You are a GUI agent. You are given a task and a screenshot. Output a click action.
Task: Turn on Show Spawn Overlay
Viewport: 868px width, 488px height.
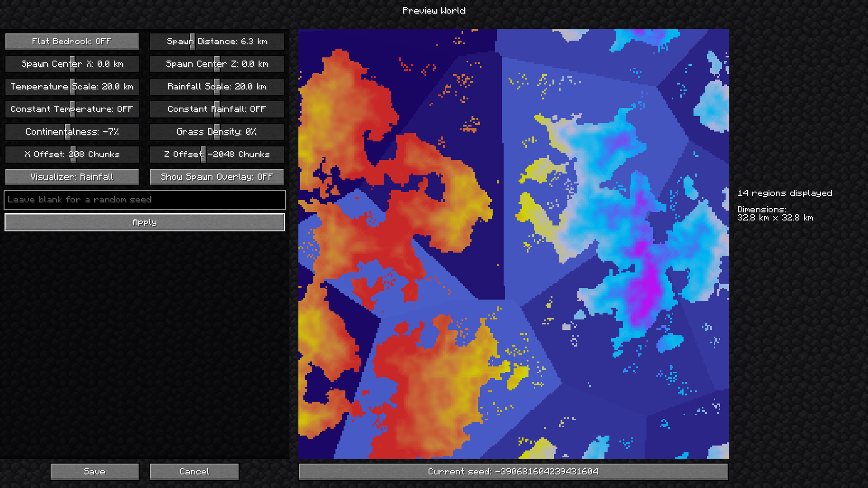click(216, 177)
